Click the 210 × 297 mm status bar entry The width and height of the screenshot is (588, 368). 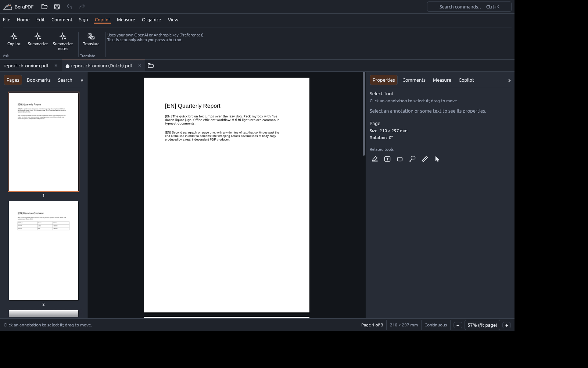coord(404,325)
